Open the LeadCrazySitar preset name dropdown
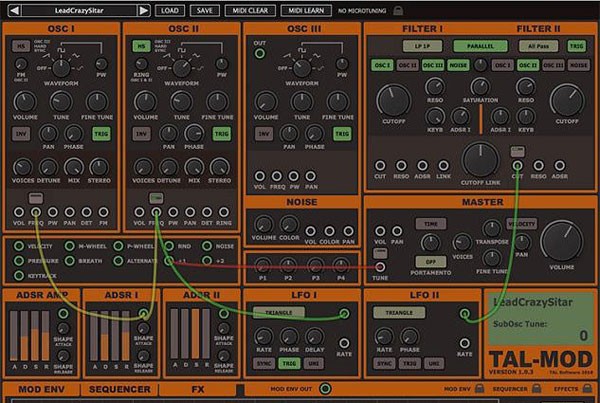The height and width of the screenshot is (403, 600). click(79, 10)
